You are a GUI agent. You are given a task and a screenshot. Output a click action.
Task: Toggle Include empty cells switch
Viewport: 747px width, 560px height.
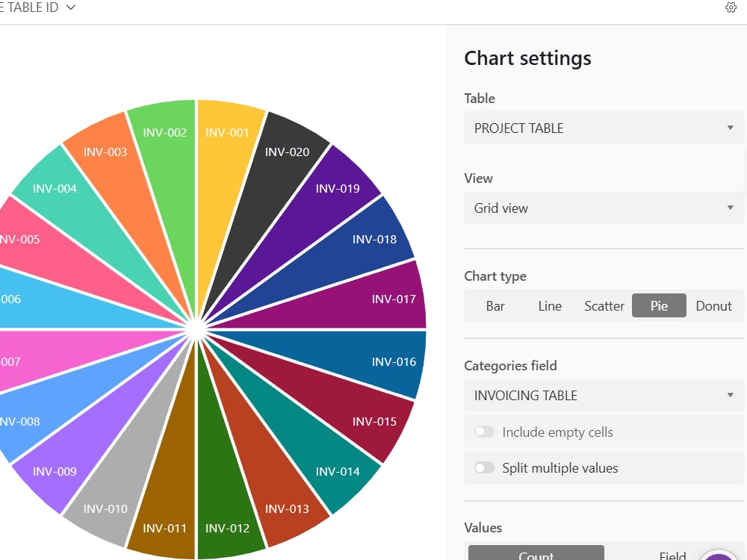pos(484,432)
